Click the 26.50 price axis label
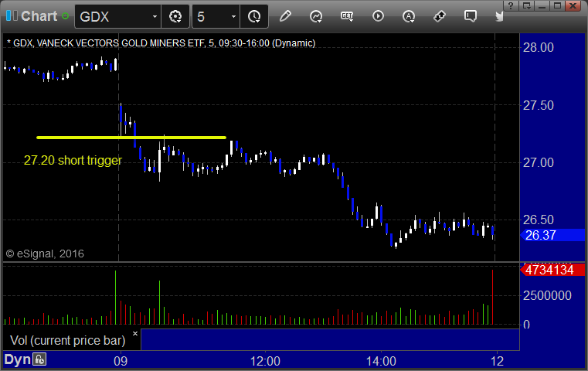The image size is (588, 371). tap(538, 220)
